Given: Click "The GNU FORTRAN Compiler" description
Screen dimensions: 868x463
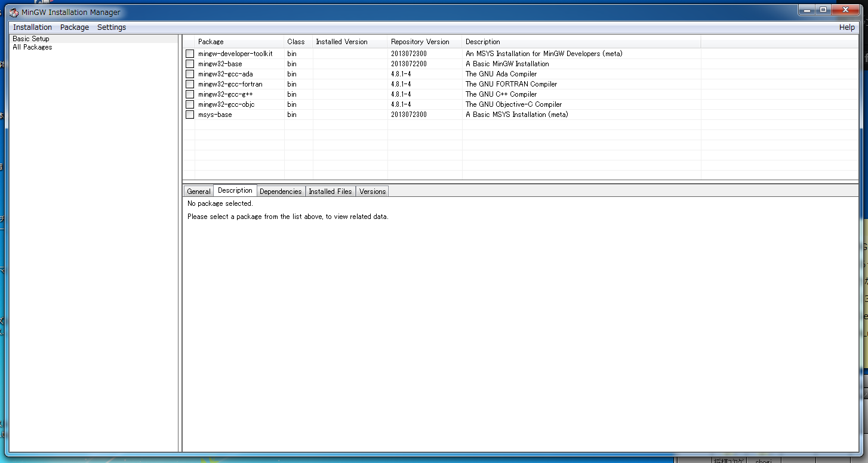Looking at the screenshot, I should 512,84.
